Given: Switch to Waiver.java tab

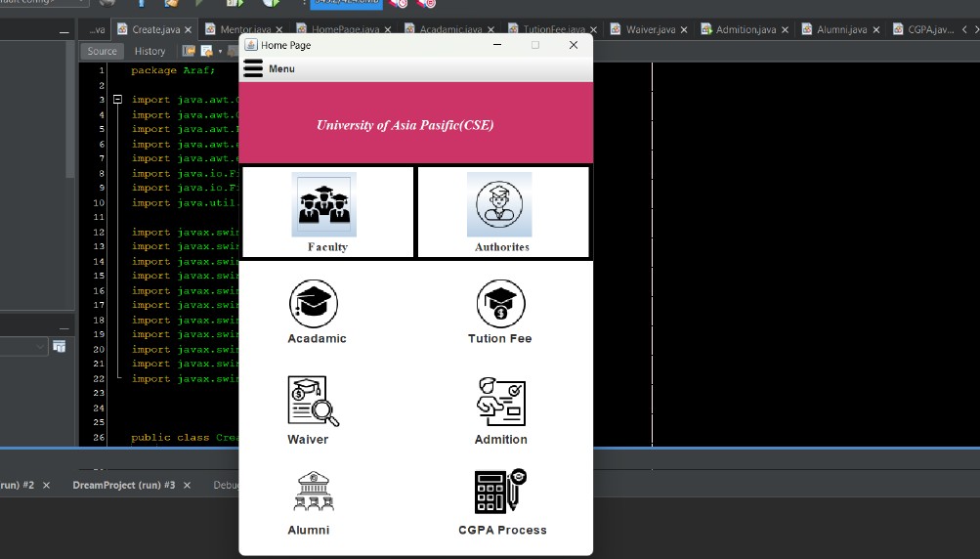Looking at the screenshot, I should 651,29.
